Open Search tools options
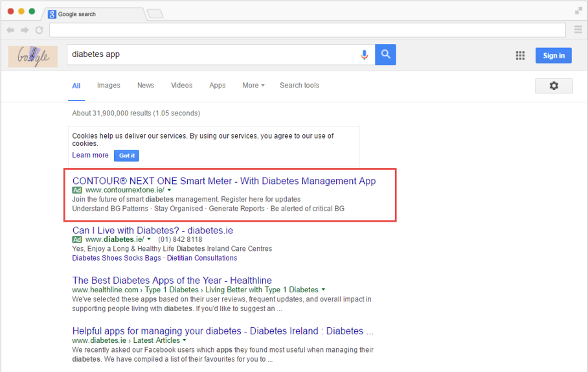The image size is (588, 372). (299, 86)
